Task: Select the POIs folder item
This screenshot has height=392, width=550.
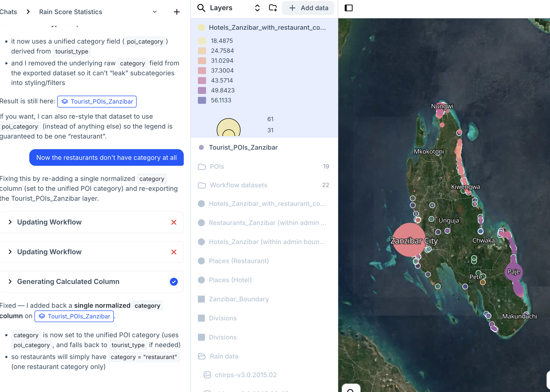Action: (217, 167)
